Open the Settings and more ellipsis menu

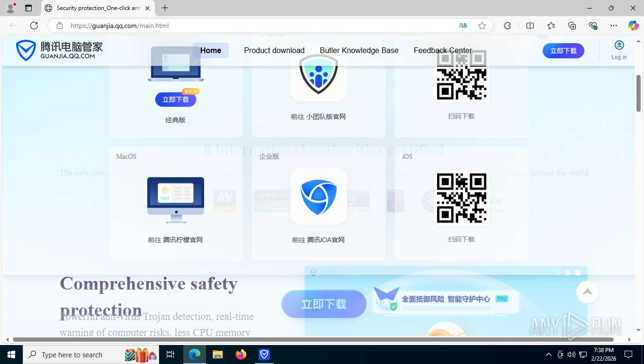(614, 26)
